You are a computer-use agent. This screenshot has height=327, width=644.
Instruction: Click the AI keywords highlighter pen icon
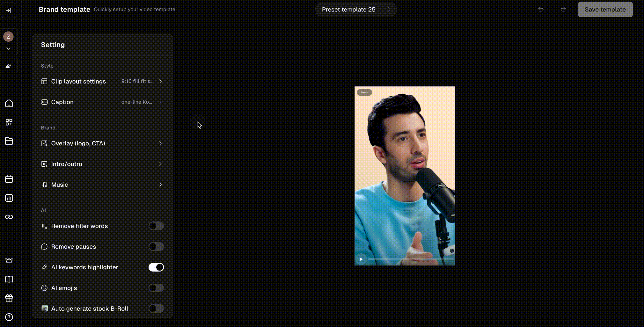[44, 267]
